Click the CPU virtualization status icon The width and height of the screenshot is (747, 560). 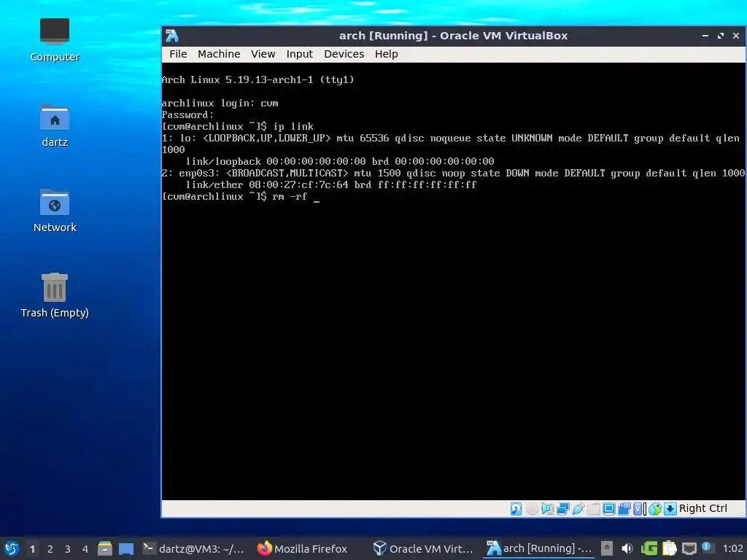(x=639, y=508)
